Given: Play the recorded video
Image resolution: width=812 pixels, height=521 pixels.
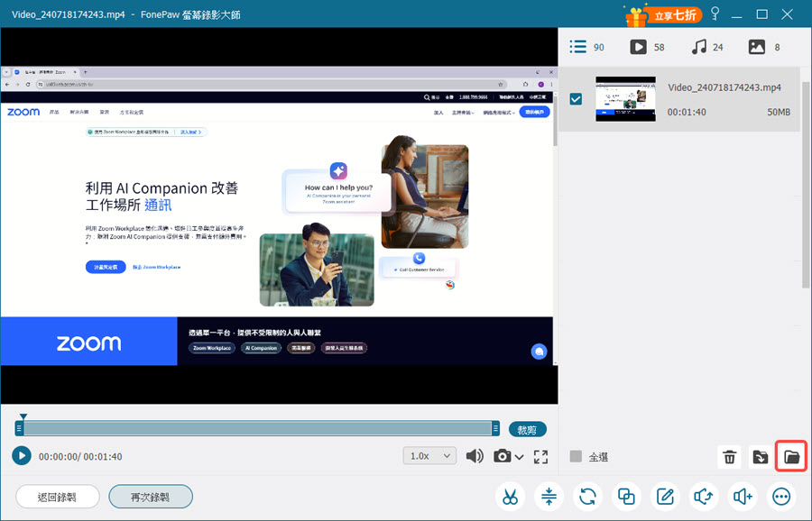Looking at the screenshot, I should [x=22, y=456].
